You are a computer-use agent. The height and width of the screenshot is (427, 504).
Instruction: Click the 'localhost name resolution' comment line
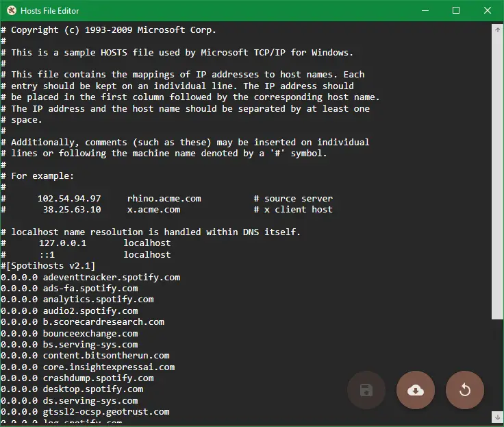[151, 232]
